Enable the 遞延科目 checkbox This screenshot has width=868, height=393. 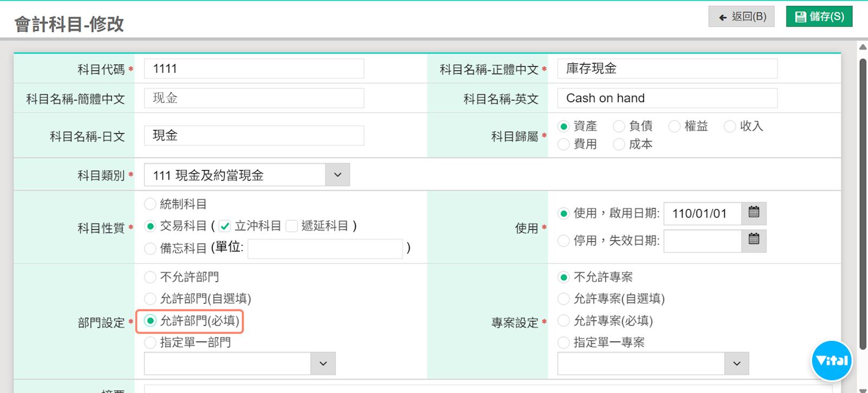[x=292, y=226]
